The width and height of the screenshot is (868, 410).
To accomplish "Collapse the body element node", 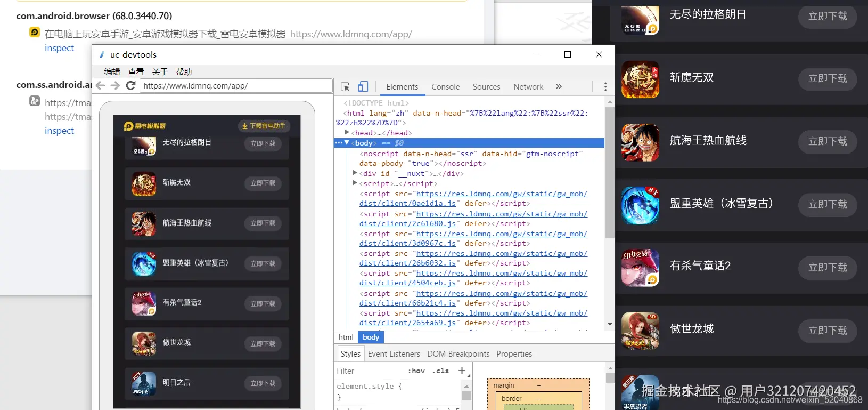I will pyautogui.click(x=347, y=143).
